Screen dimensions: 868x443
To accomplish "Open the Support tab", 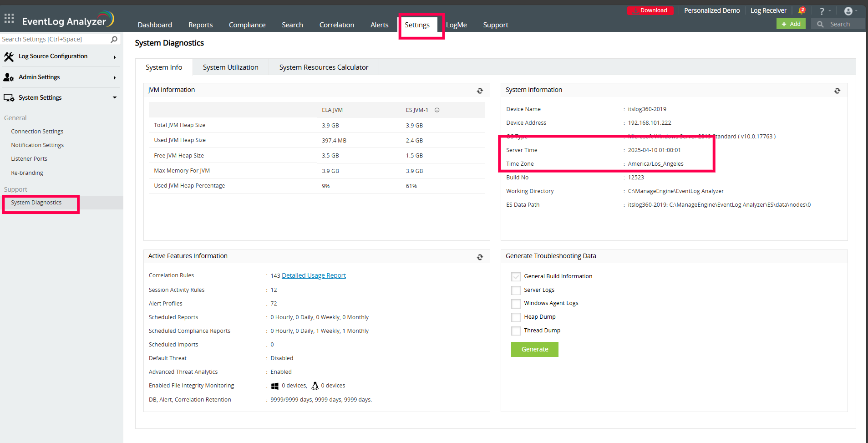I will [x=496, y=25].
